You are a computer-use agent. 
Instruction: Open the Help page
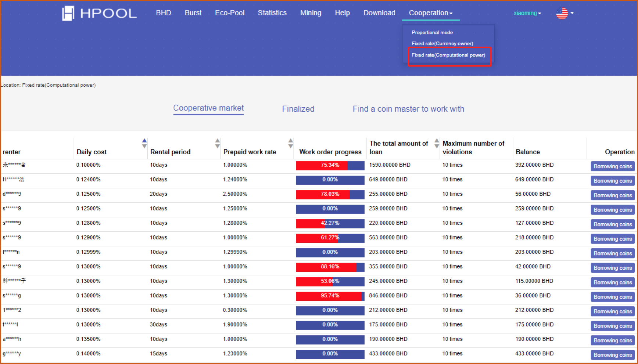342,13
